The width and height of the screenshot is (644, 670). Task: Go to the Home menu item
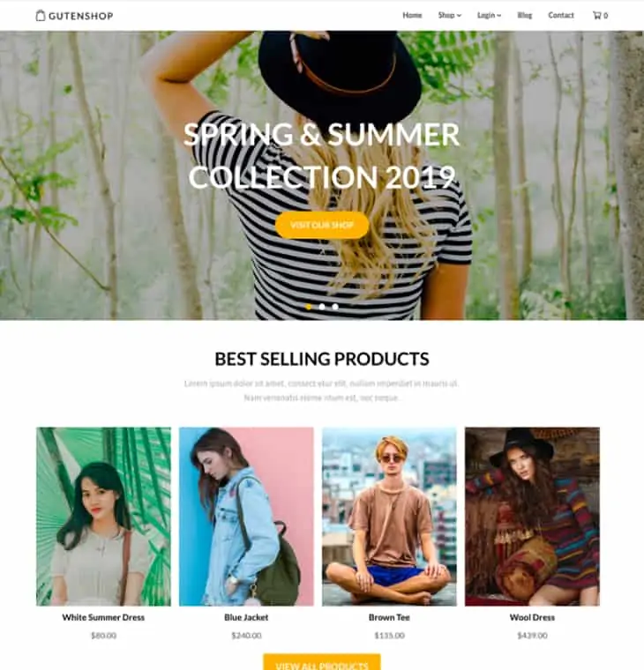(x=412, y=15)
